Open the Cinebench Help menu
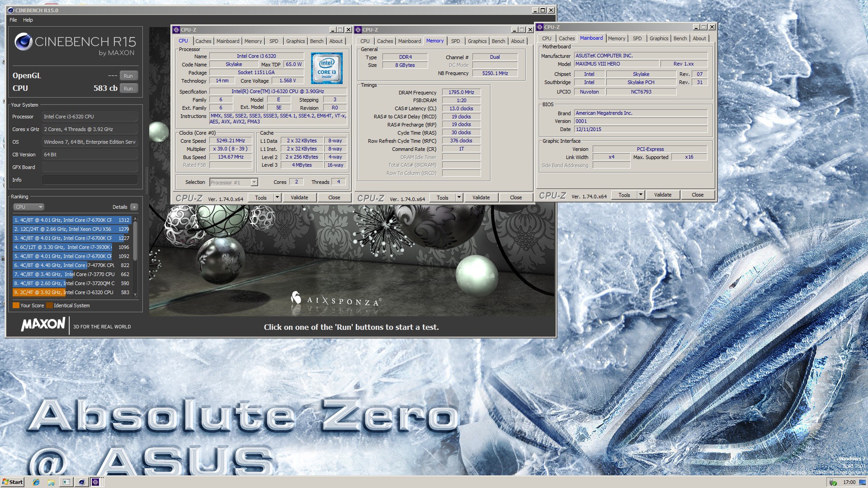Viewport: 868px width, 488px height. (x=28, y=20)
